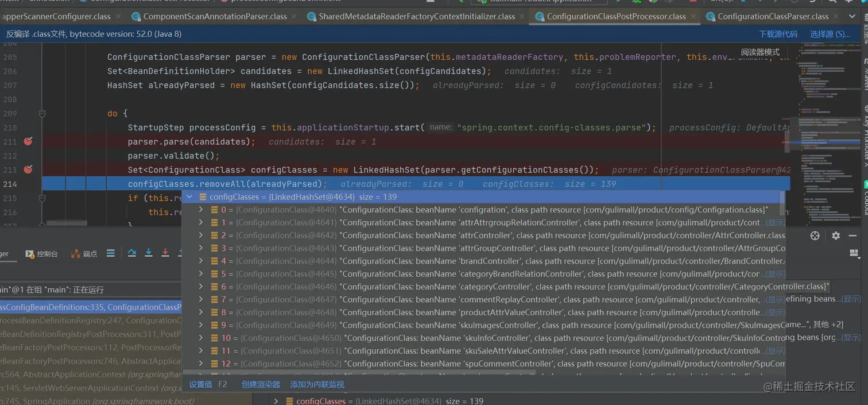868x405 pixels.
Task: Select element 11 'skuSaleAttrValueController' row
Action: [x=483, y=351]
